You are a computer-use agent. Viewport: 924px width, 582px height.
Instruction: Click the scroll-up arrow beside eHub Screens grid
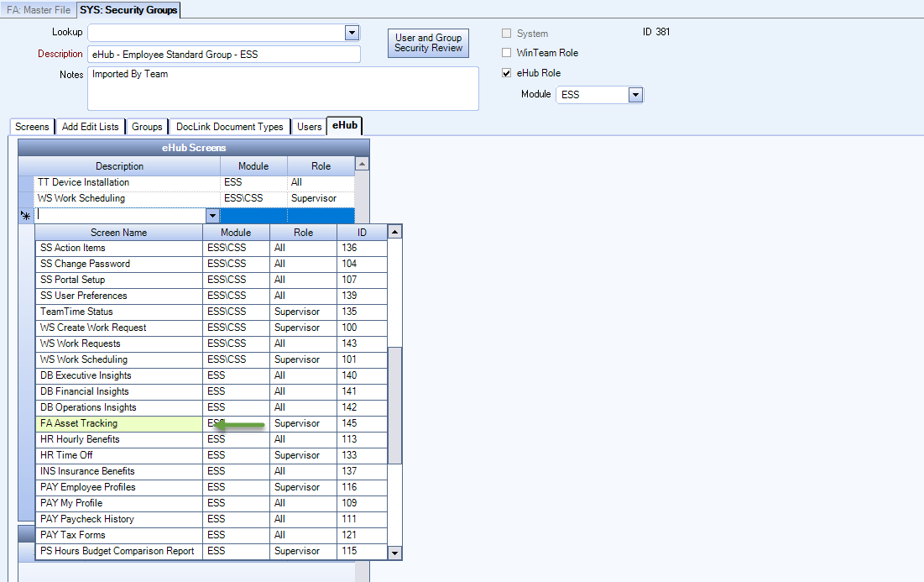click(x=362, y=163)
